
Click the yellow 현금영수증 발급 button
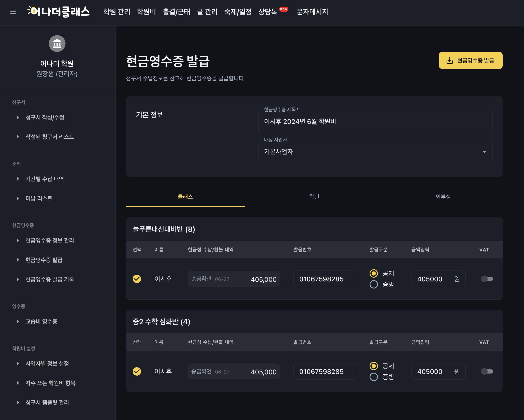point(470,60)
